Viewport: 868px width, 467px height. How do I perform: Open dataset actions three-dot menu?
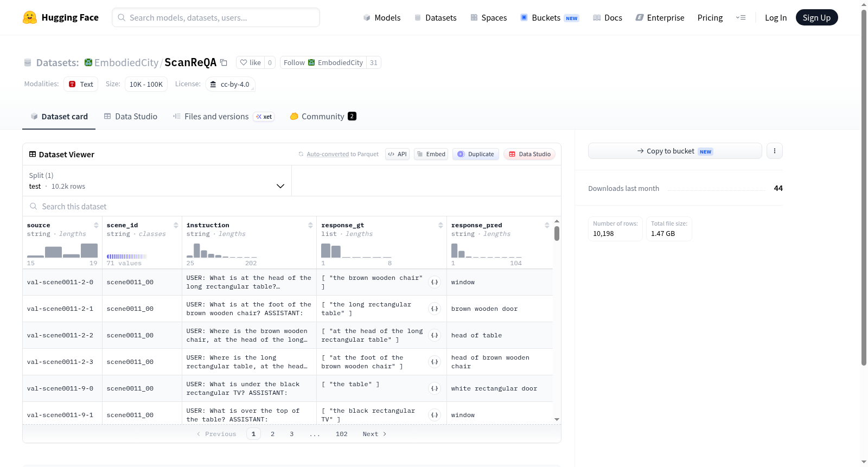(x=775, y=151)
